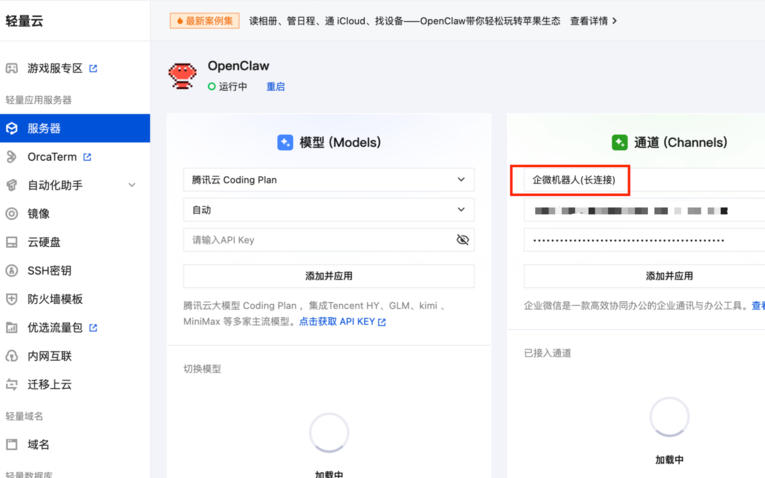Open the 企微机器人(长连接) channel dropdown
This screenshot has height=478, width=765.
640,180
